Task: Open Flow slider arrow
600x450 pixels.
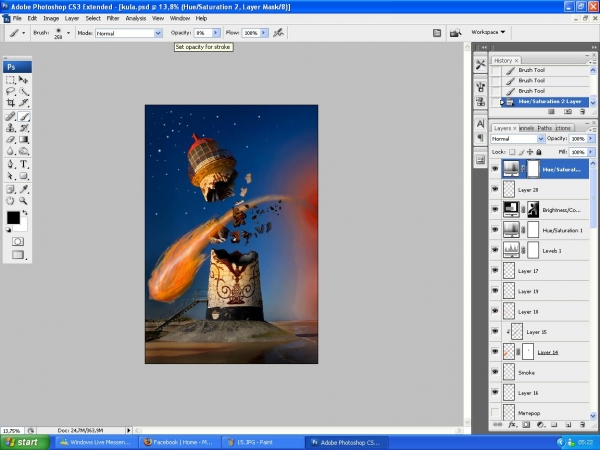Action: (x=264, y=33)
